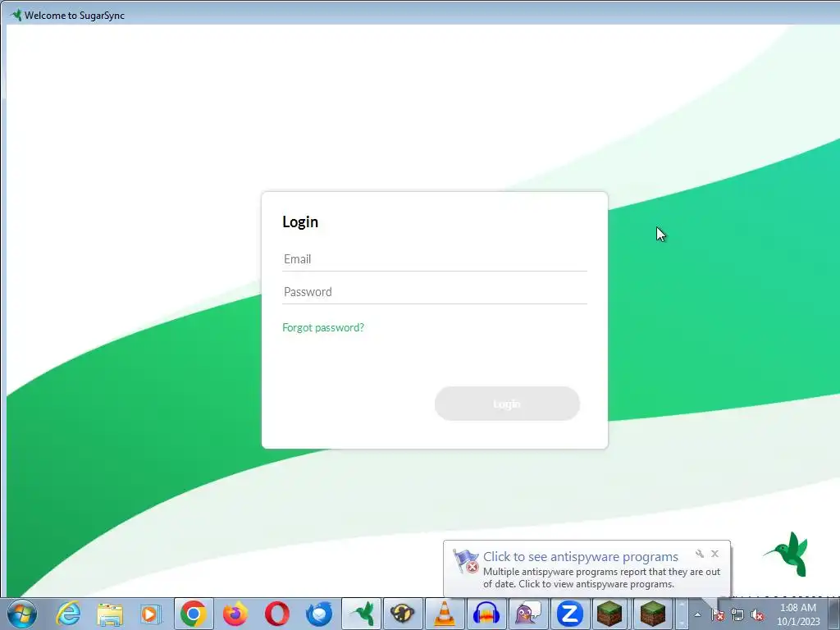Open the blue Z app in taskbar
The height and width of the screenshot is (630, 840).
[569, 614]
